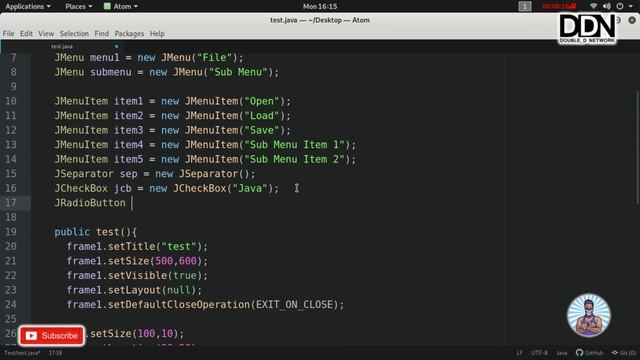Screen dimensions: 640x360
Task: Click the UTF-8 encoding selector
Action: click(539, 353)
